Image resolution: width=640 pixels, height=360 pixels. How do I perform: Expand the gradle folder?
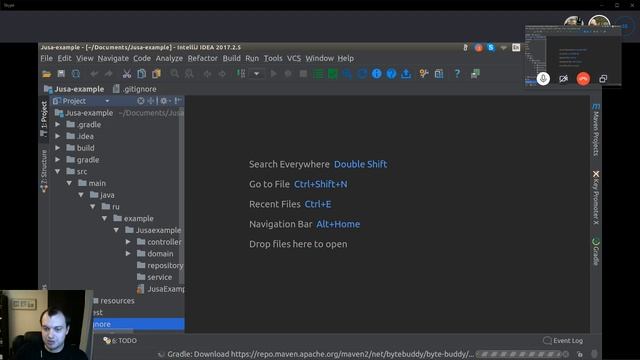pos(58,160)
